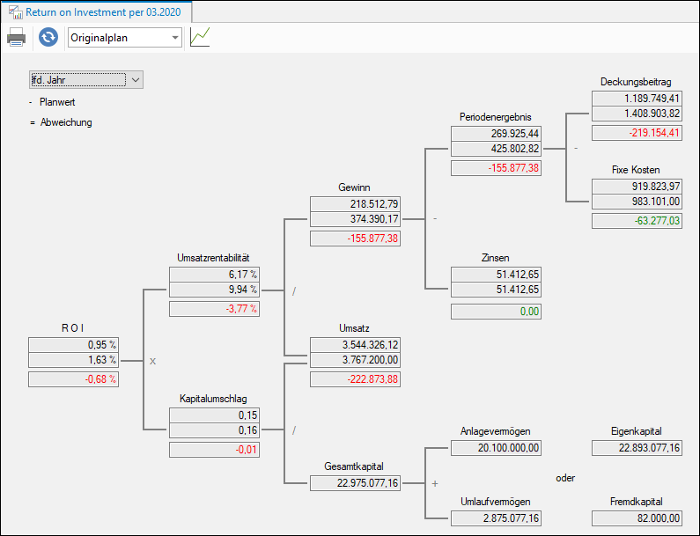The height and width of the screenshot is (536, 700).
Task: Select Umsatzrentabilität value 6,17 %
Action: pyautogui.click(x=214, y=274)
